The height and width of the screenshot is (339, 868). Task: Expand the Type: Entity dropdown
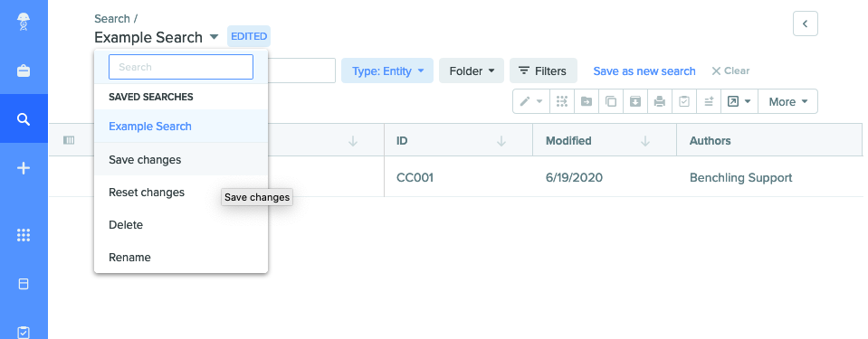click(x=387, y=71)
